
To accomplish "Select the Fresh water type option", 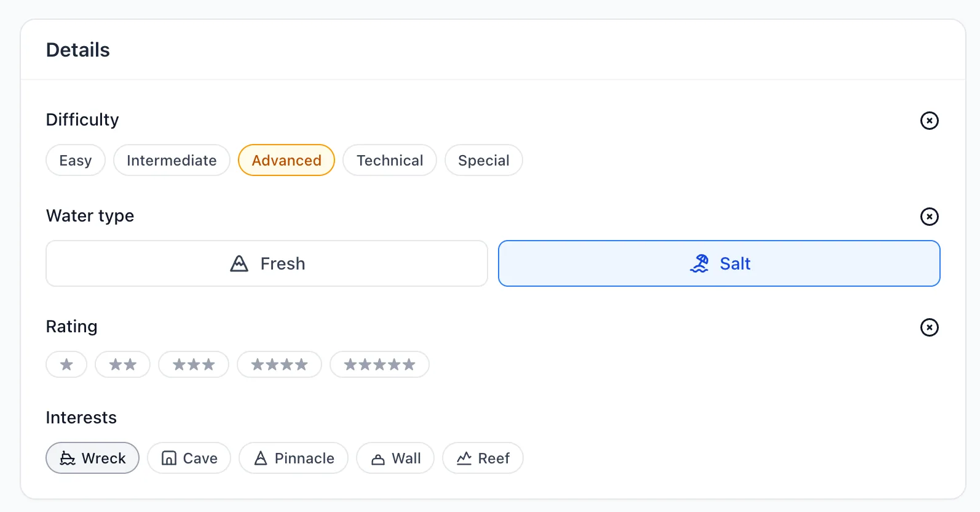I will [x=267, y=263].
